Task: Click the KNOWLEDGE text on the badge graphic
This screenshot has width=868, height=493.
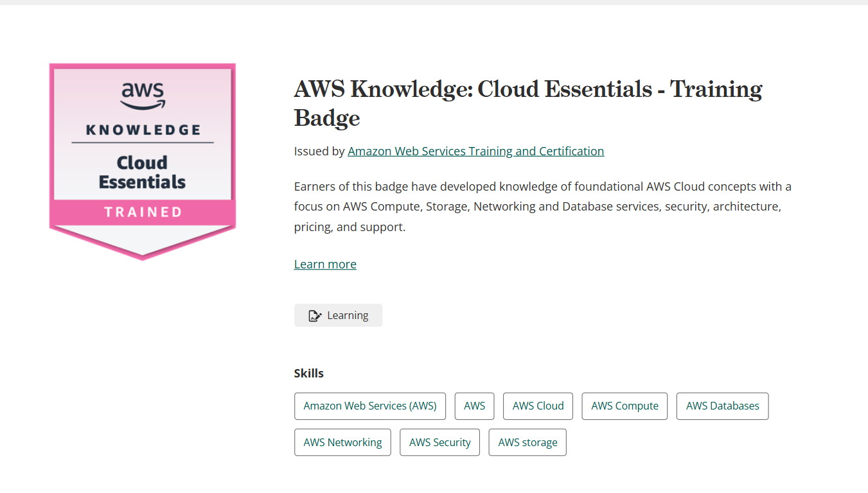Action: 144,130
